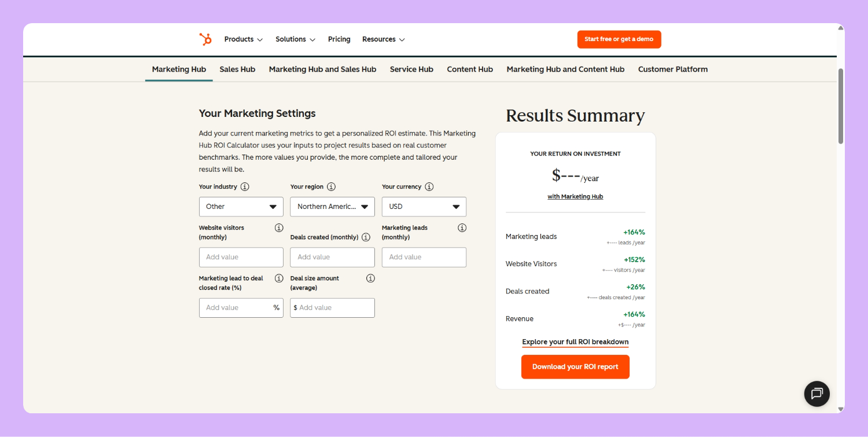Screen dimensions: 868x437
Task: Open Explore your full ROI breakdown link
Action: point(575,342)
